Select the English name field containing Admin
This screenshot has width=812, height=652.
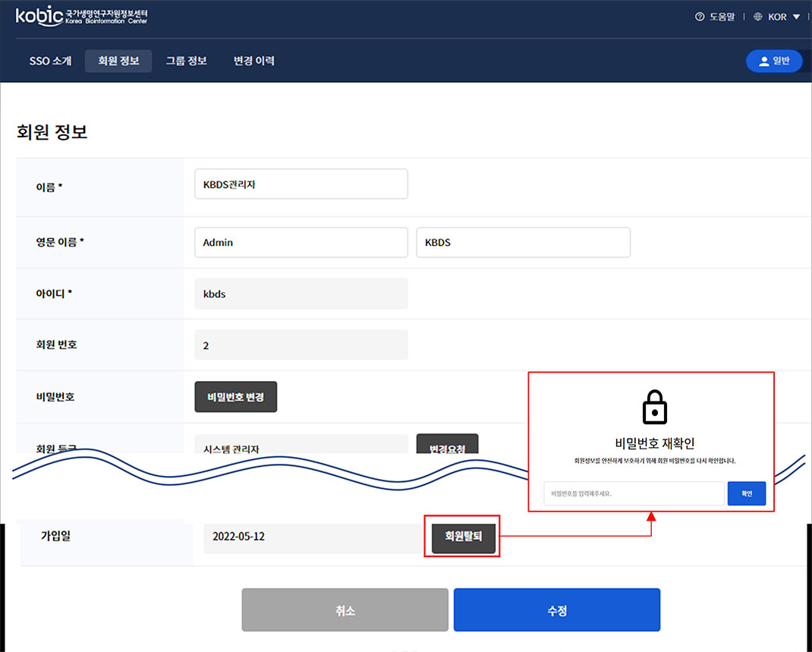pos(301,242)
